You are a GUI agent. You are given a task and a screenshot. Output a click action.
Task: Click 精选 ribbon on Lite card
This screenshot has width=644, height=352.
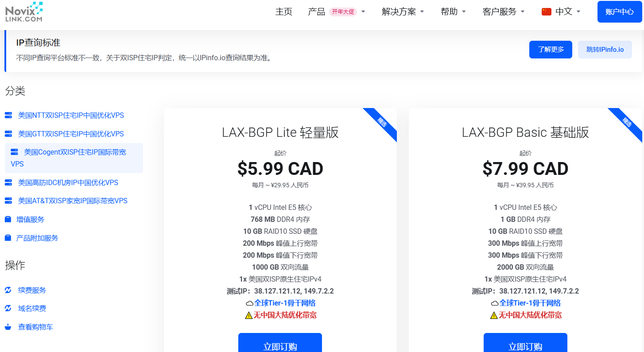coord(382,123)
